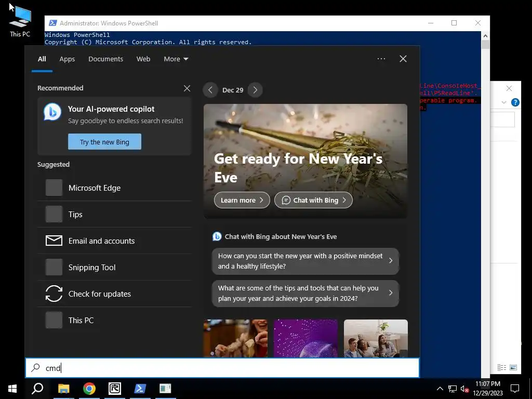
Task: Click the taskbar clock and date
Action: [x=488, y=389]
